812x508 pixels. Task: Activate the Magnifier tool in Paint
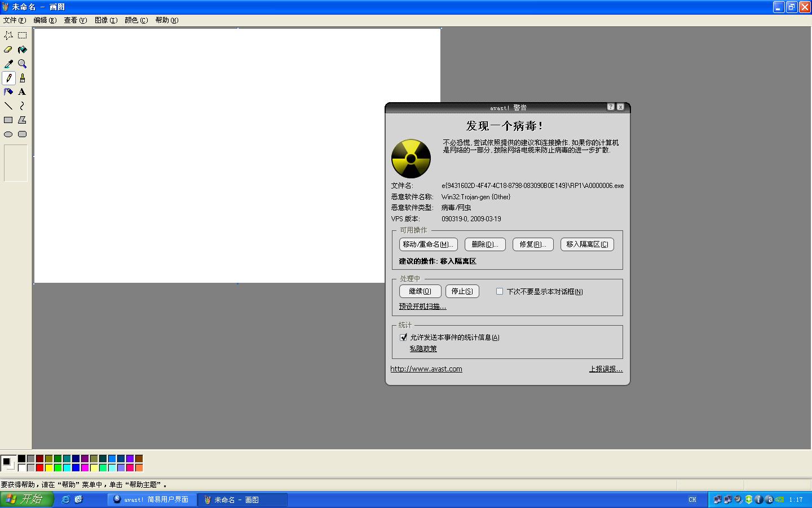tap(23, 64)
